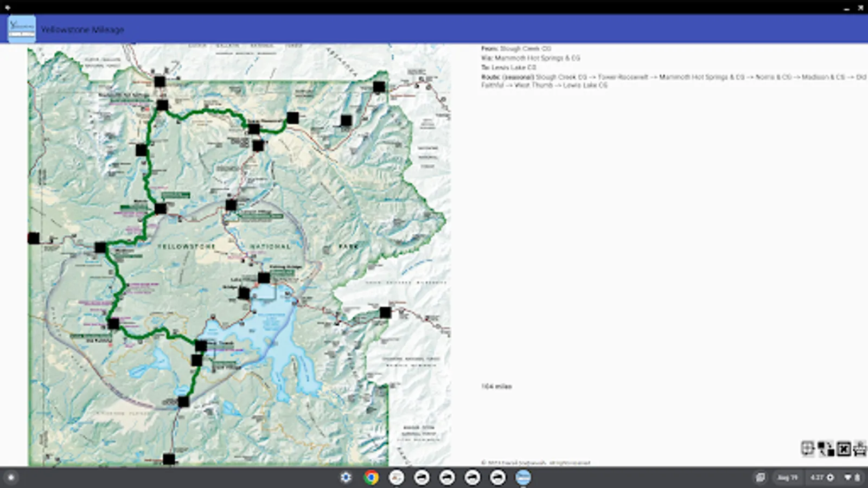Click the two-squares route arrow icon
This screenshot has width=868, height=488.
click(826, 448)
